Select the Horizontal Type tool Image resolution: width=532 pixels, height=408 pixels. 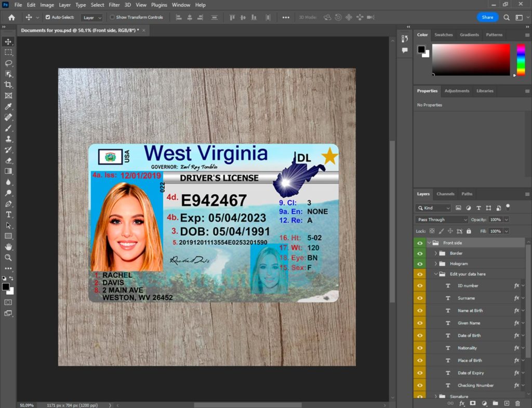pyautogui.click(x=8, y=214)
